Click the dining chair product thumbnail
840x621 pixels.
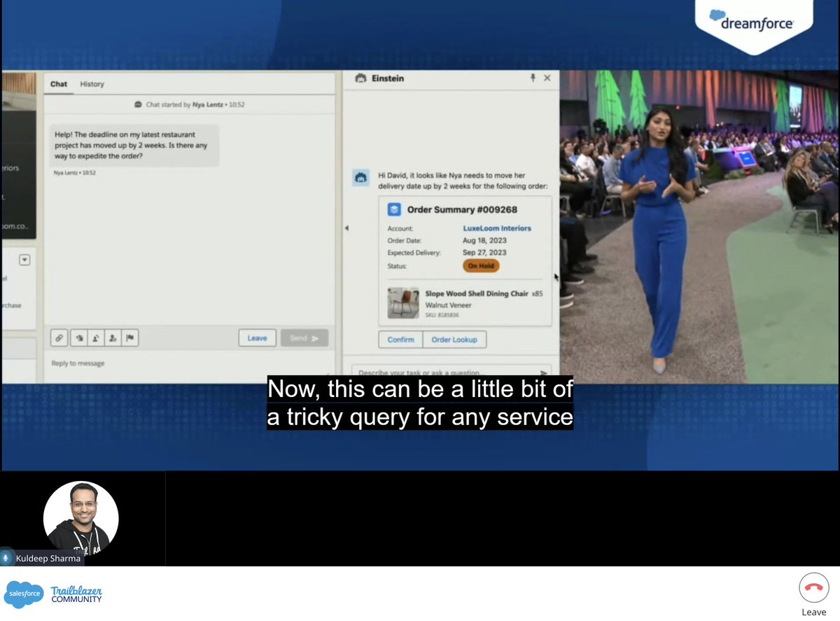click(x=403, y=302)
